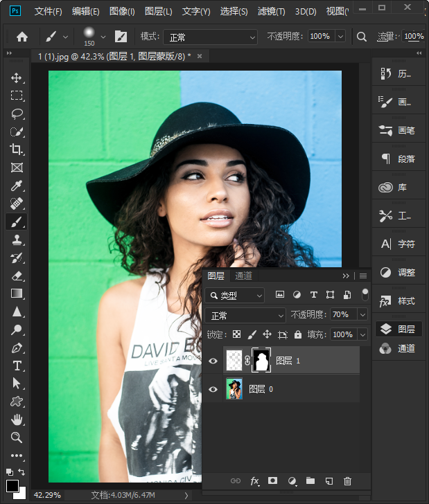Open the 滤镜(T) menu
The height and width of the screenshot is (504, 429).
(x=271, y=12)
